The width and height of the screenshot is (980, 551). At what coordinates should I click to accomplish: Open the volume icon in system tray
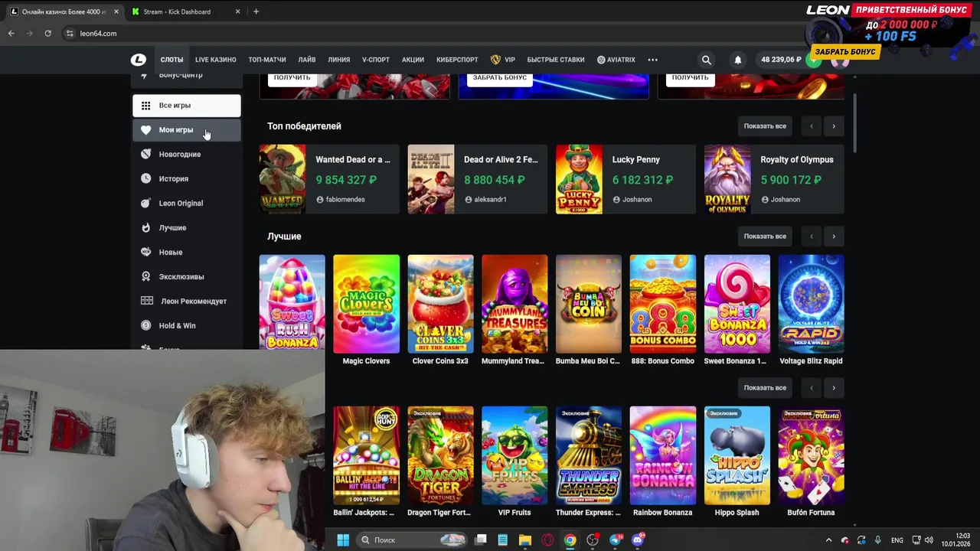929,540
